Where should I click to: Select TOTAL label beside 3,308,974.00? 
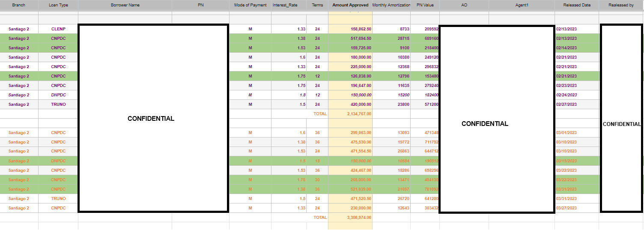[x=320, y=218]
